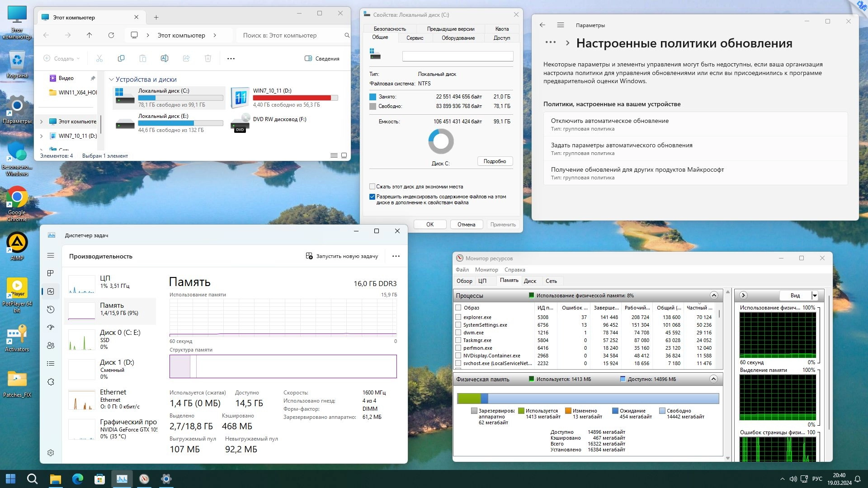Open Services icon in Task Manager sidebar
The height and width of the screenshot is (488, 868).
(51, 382)
